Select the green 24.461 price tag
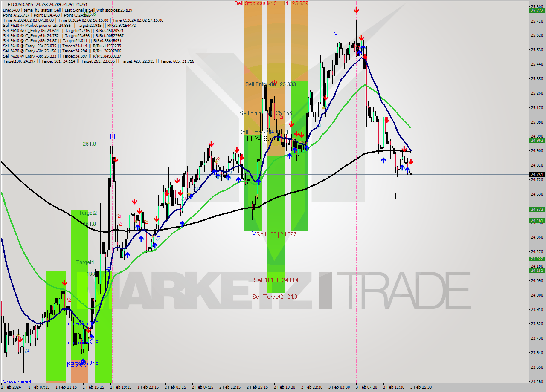This screenshot has height=392, width=546. click(x=537, y=220)
